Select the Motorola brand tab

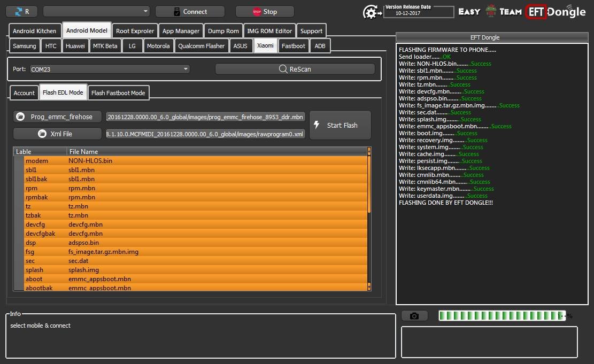pos(158,46)
